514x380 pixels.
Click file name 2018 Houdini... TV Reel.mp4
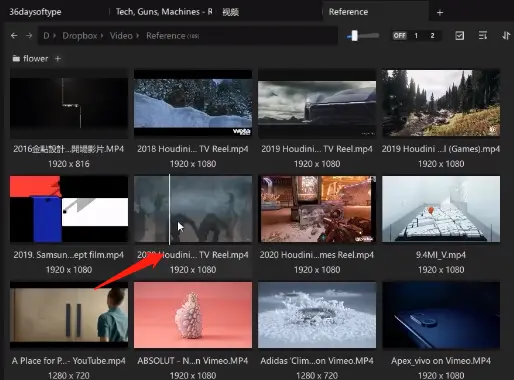(193, 149)
